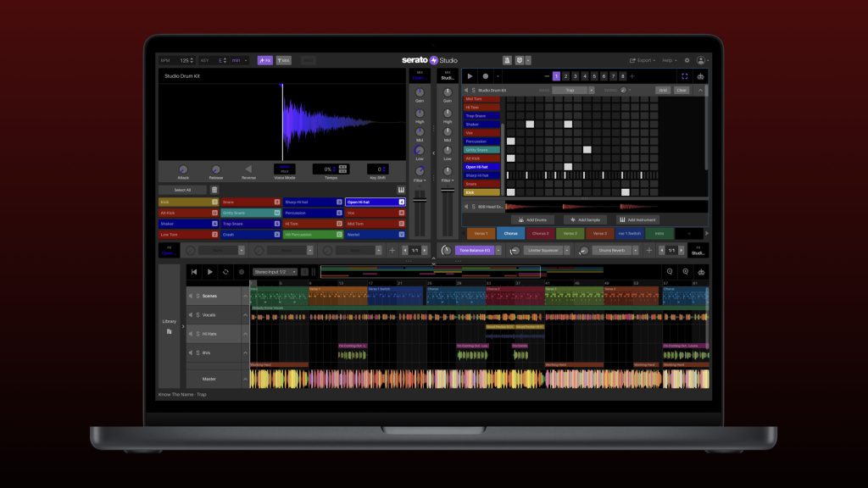Click the Reverse arrow in sample editor

coord(248,169)
